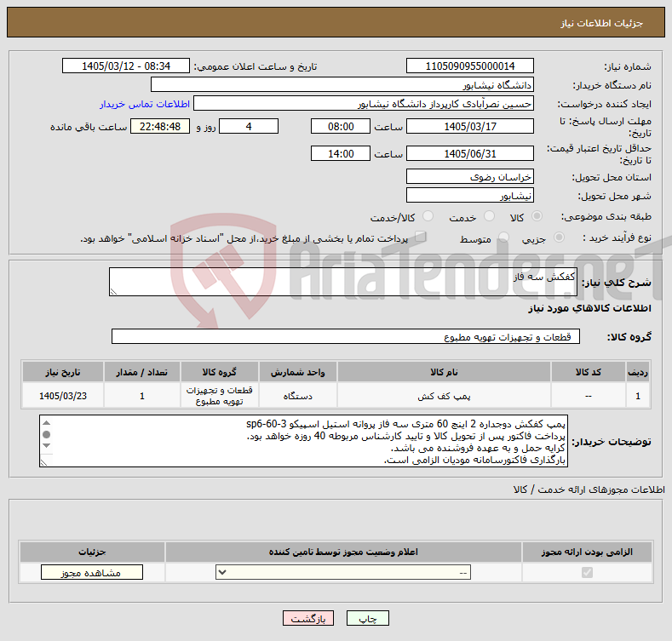Screen dimensions: 672x641
Task: Select the جزیی purchase type radio
Action: [559, 238]
